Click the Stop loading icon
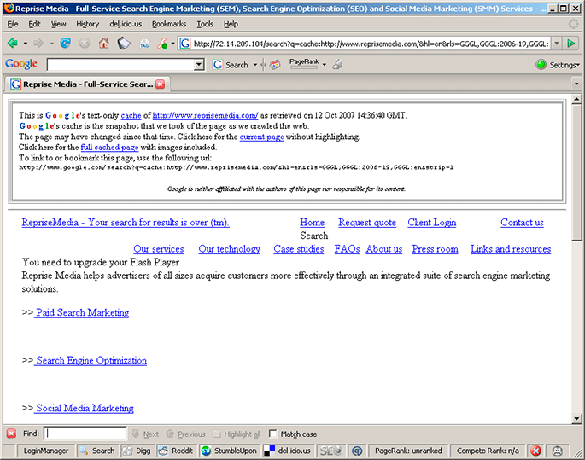The image size is (585, 460). [x=85, y=43]
